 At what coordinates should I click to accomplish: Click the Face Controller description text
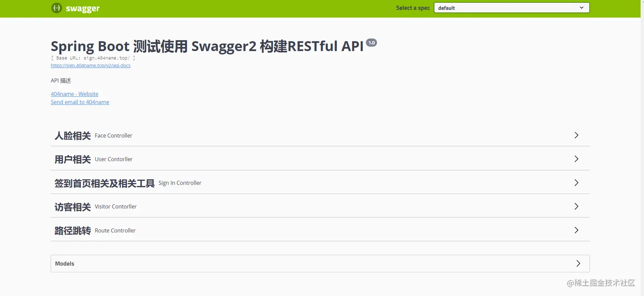114,136
